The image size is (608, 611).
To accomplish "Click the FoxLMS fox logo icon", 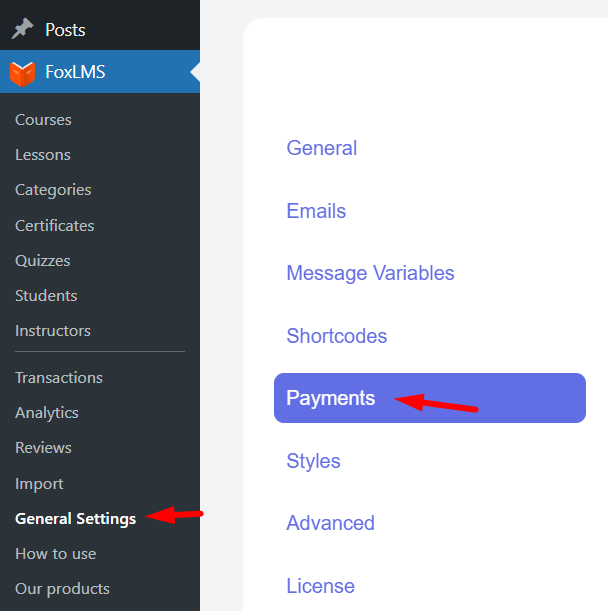I will tap(22, 73).
